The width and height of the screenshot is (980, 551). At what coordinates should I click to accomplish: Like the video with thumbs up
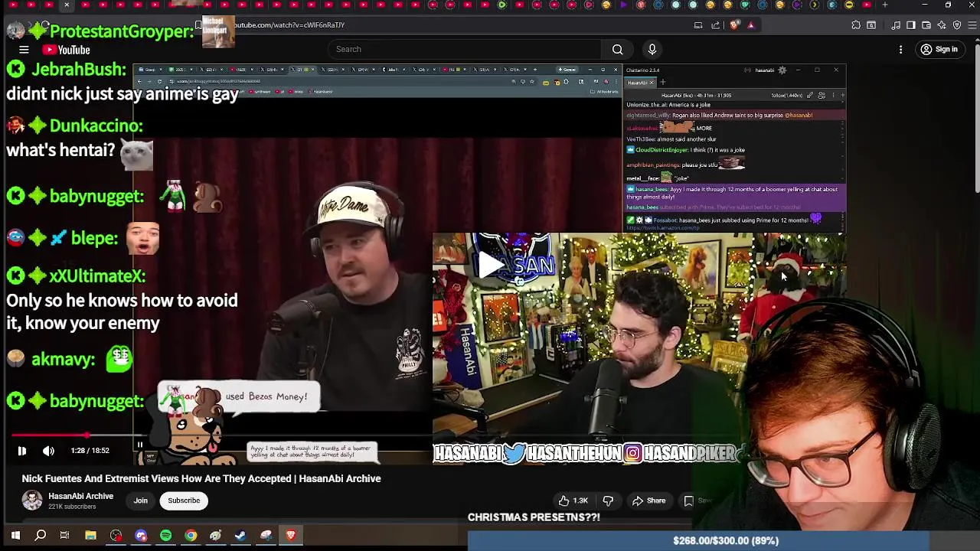[572, 500]
